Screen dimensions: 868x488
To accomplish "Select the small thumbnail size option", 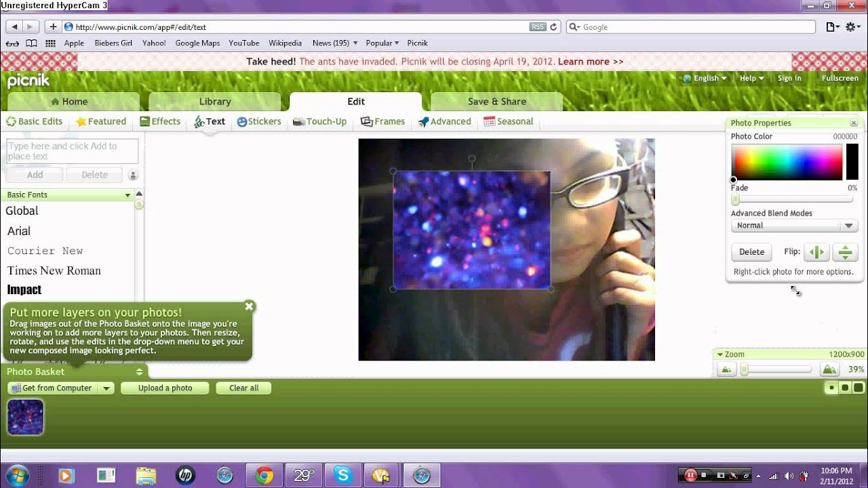I will click(x=831, y=388).
